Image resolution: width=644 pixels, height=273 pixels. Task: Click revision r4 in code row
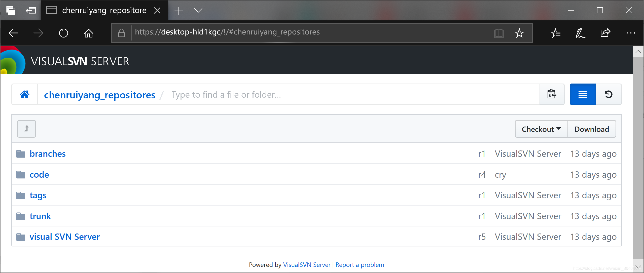(x=482, y=175)
